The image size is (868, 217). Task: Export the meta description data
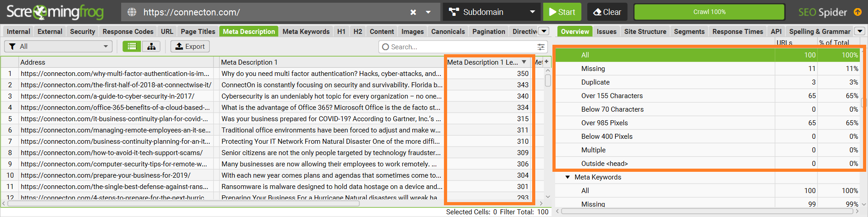tap(190, 46)
